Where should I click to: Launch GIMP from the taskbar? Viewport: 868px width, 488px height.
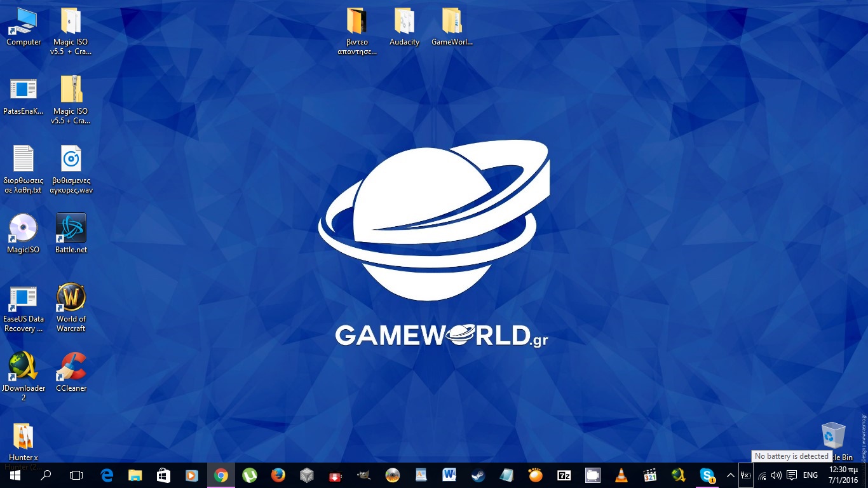363,475
